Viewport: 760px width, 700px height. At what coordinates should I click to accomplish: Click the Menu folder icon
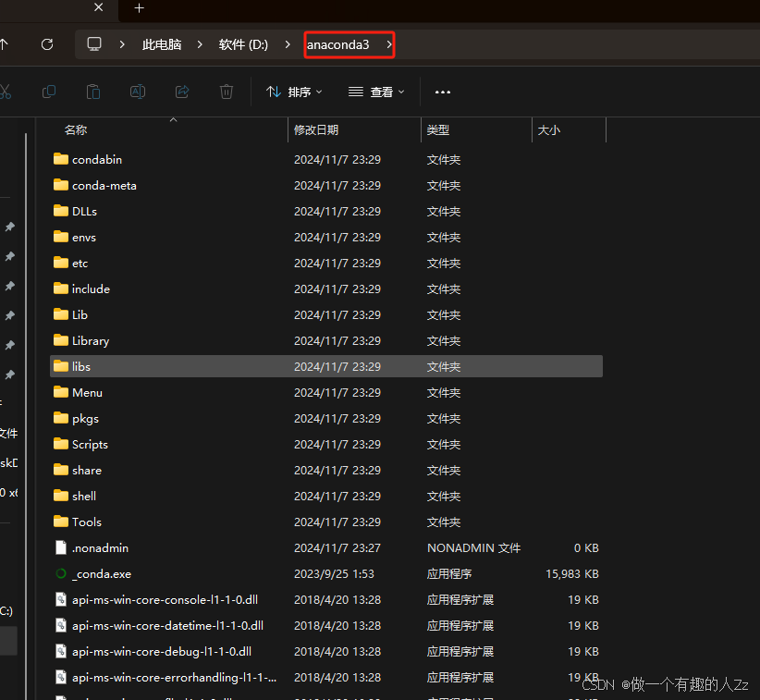pos(61,392)
